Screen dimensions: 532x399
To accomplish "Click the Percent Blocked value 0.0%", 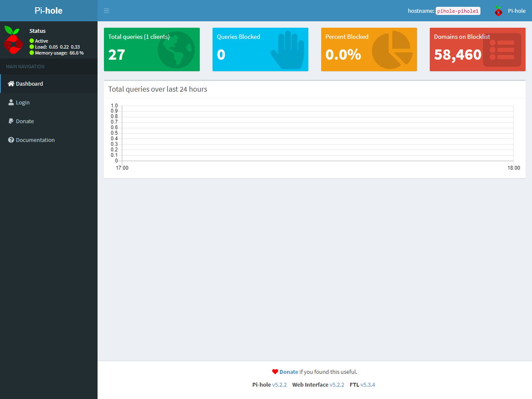I will [x=343, y=55].
